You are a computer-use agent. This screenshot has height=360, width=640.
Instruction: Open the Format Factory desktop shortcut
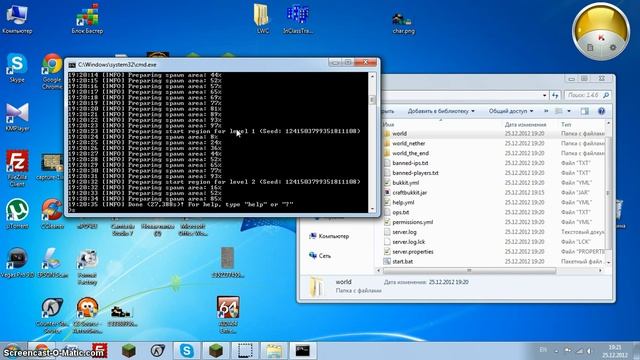(87, 267)
